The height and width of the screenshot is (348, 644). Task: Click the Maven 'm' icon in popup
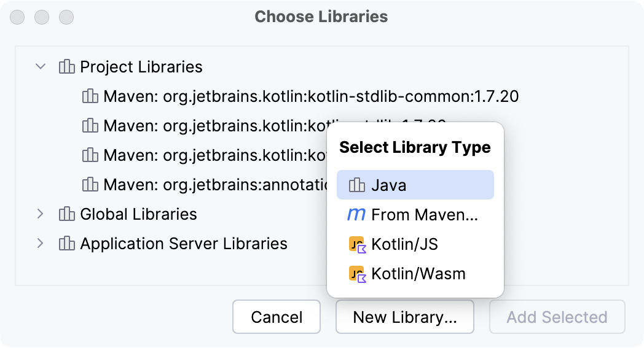tap(356, 215)
